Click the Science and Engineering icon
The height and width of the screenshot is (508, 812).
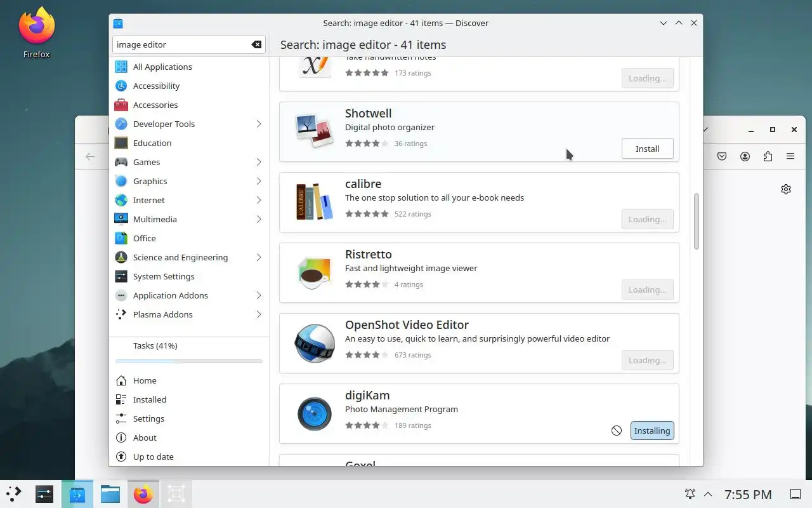click(x=121, y=257)
